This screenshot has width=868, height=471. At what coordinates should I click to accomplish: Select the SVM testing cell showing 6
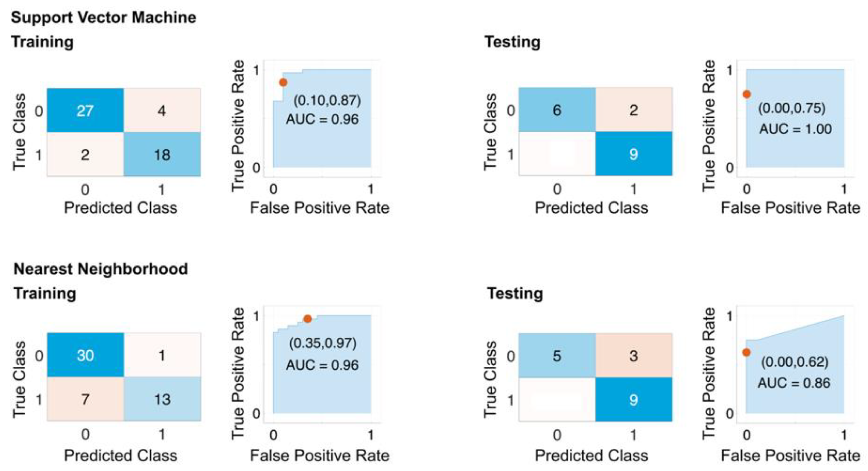click(557, 110)
